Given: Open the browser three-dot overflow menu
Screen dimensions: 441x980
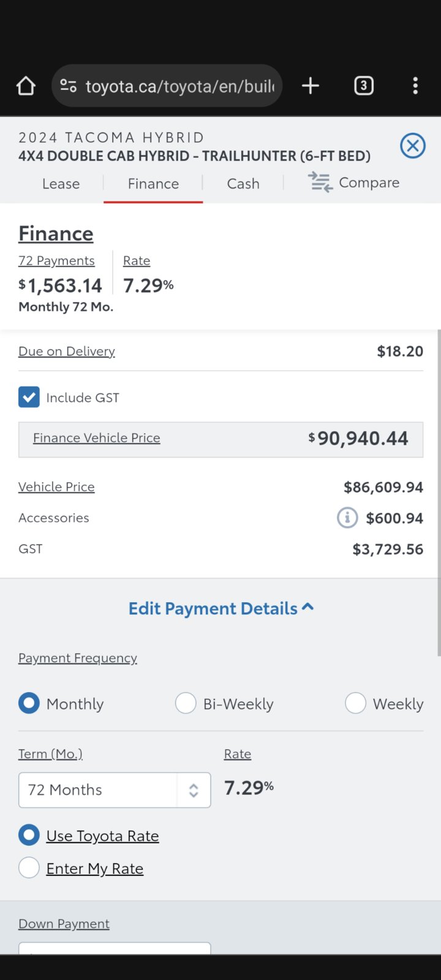Looking at the screenshot, I should pos(415,86).
